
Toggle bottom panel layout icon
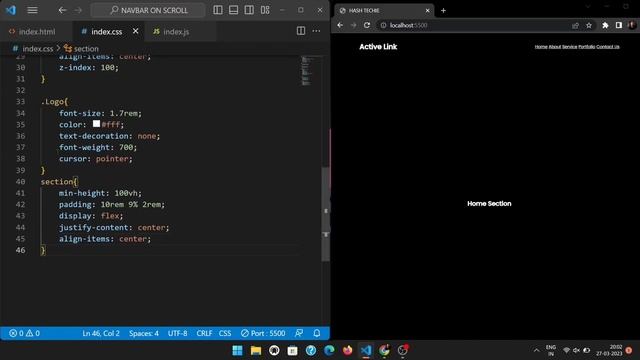tap(233, 10)
